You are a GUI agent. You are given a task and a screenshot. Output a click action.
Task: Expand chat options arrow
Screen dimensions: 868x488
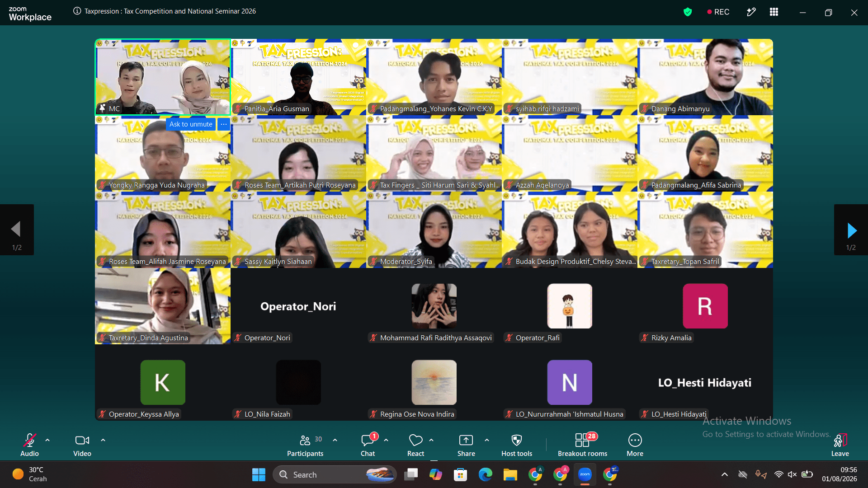pyautogui.click(x=386, y=440)
